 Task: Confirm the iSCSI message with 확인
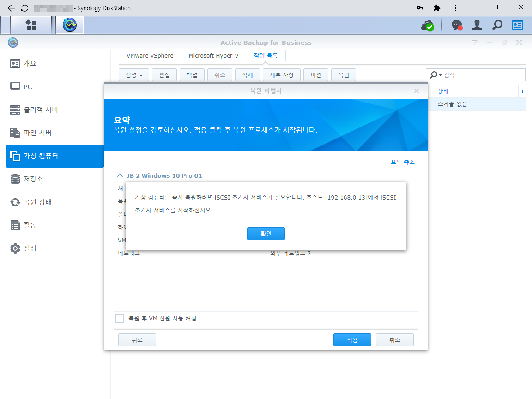coord(266,234)
